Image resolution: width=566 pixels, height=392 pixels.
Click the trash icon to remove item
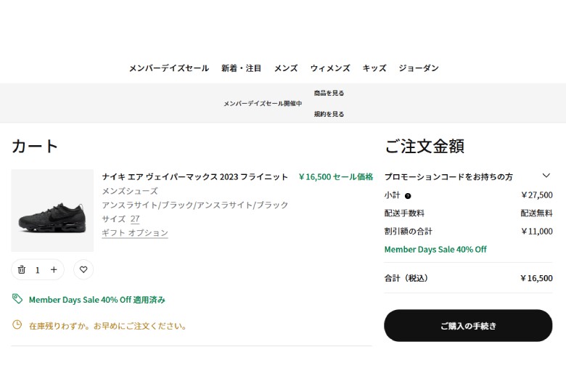[22, 269]
